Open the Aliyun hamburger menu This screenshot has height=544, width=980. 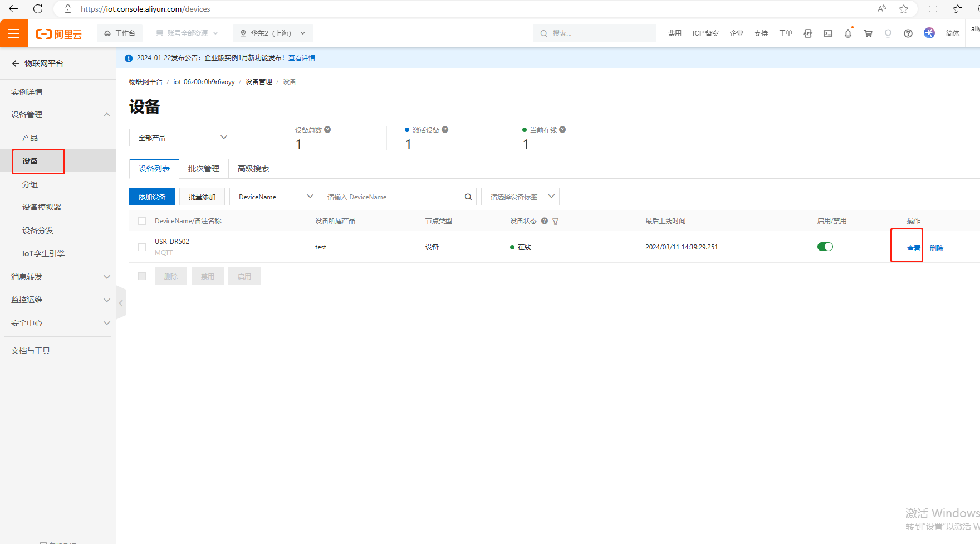(14, 33)
